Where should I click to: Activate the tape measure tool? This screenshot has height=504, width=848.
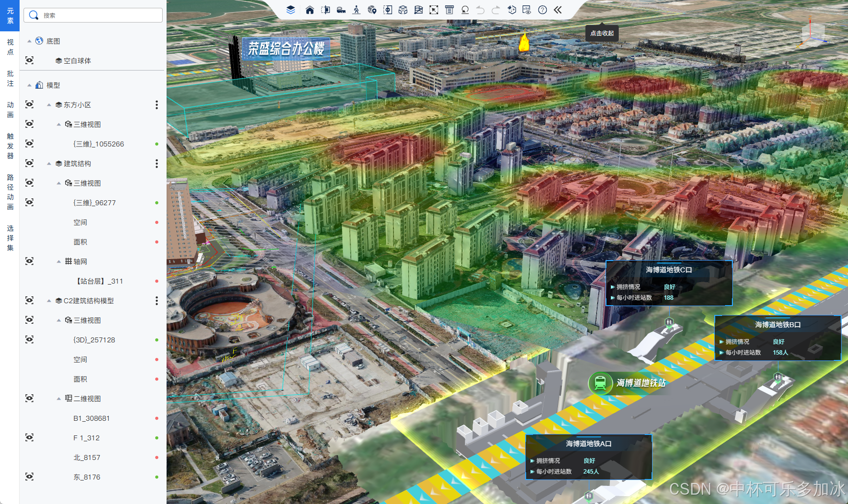tap(341, 10)
